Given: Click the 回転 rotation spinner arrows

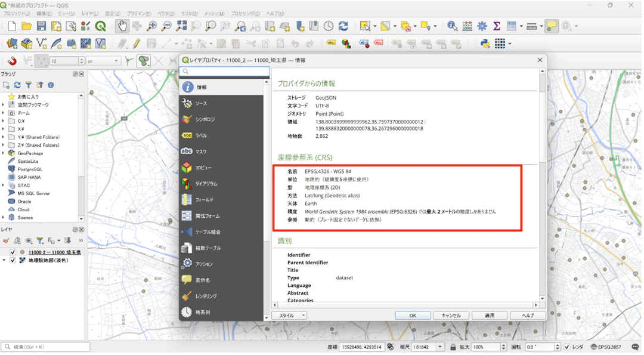Looking at the screenshot, I should pyautogui.click(x=558, y=347).
